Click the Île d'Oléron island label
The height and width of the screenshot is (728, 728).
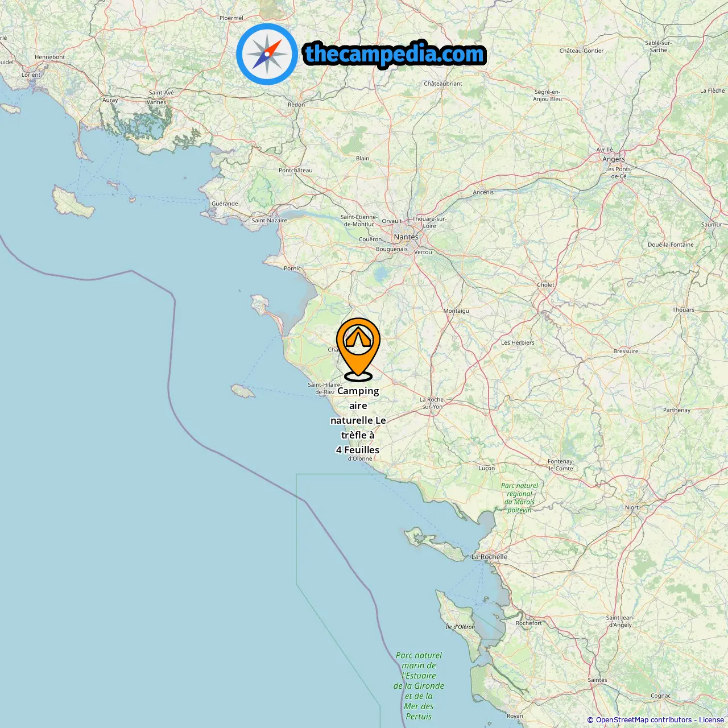pyautogui.click(x=460, y=627)
